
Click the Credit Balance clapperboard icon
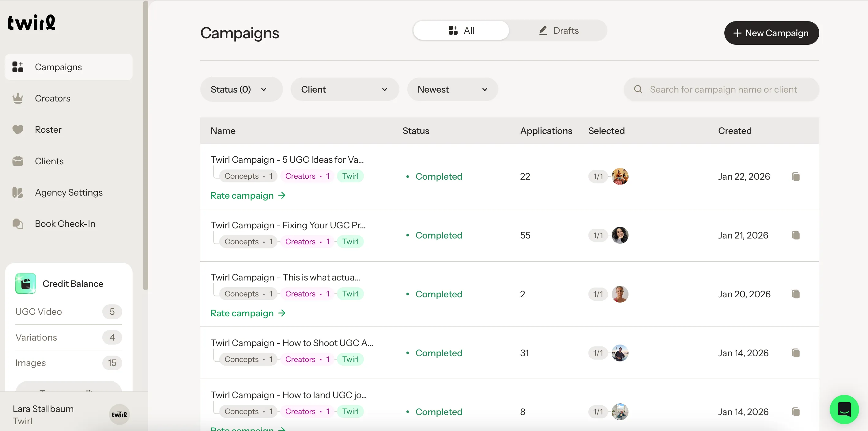[26, 284]
